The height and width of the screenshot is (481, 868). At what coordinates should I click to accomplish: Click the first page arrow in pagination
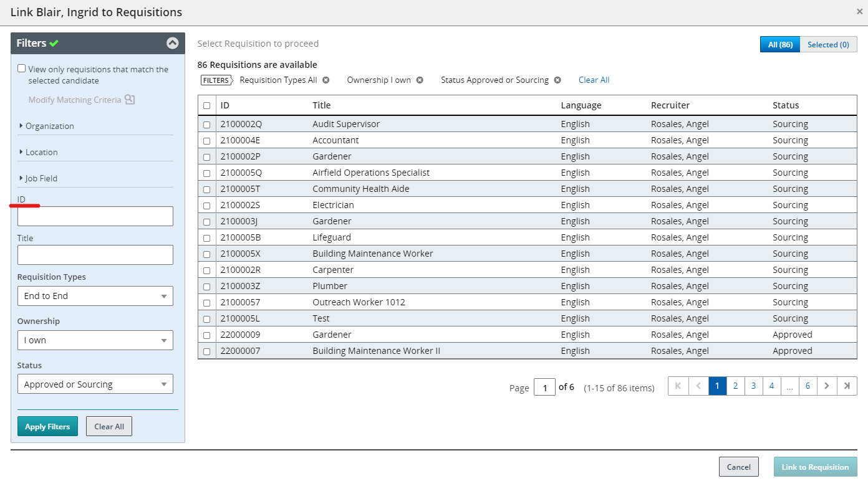pyautogui.click(x=678, y=386)
